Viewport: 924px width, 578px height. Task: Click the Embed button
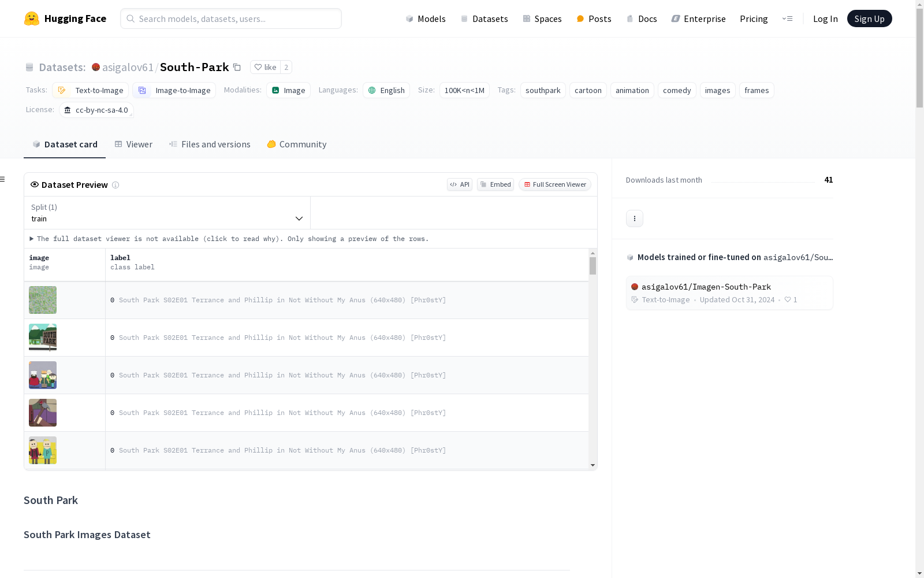point(495,184)
